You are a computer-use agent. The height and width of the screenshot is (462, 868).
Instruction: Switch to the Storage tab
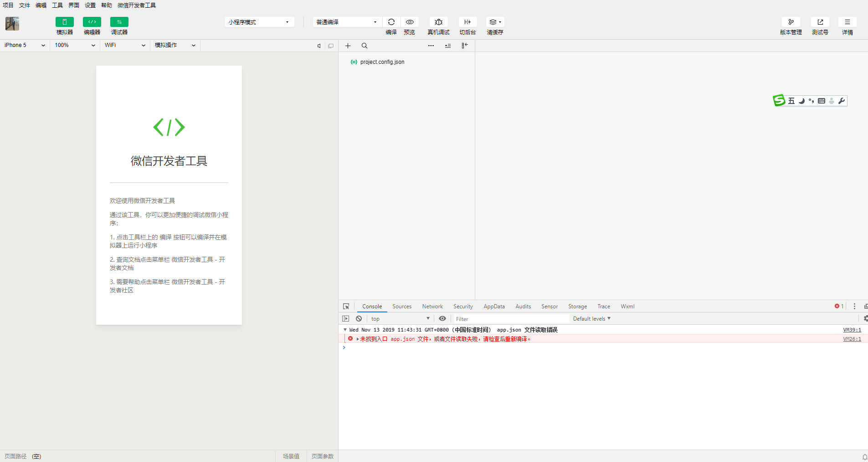(x=577, y=306)
